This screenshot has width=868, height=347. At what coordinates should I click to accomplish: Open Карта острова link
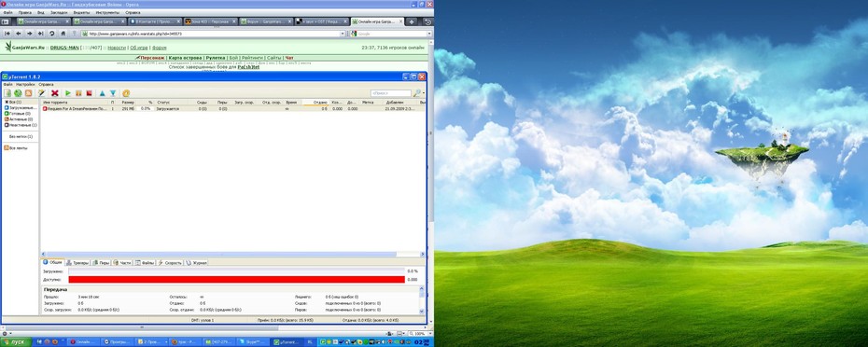click(185, 58)
